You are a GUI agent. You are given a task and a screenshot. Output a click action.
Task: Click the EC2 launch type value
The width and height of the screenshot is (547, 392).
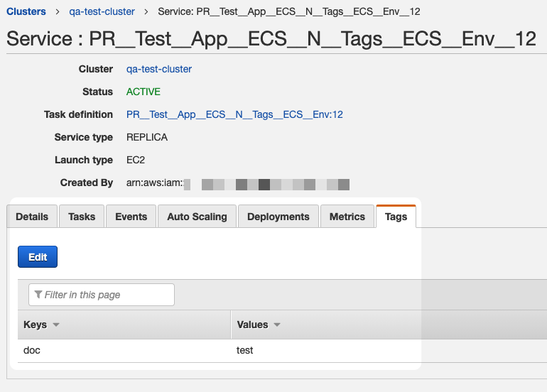(x=136, y=160)
